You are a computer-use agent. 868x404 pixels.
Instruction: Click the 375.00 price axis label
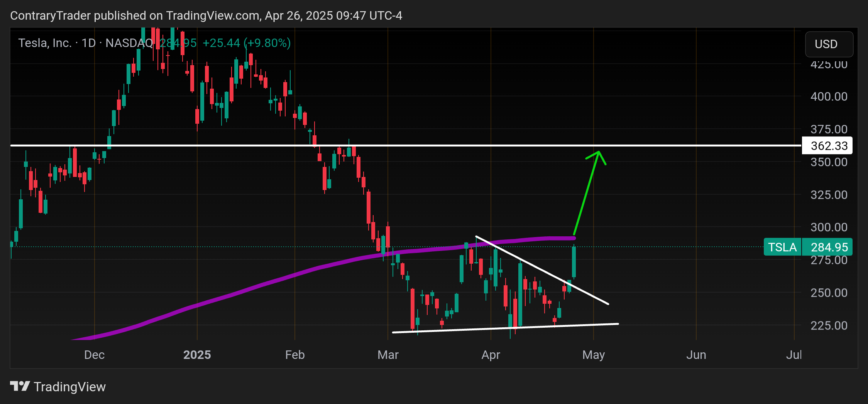[x=829, y=129]
